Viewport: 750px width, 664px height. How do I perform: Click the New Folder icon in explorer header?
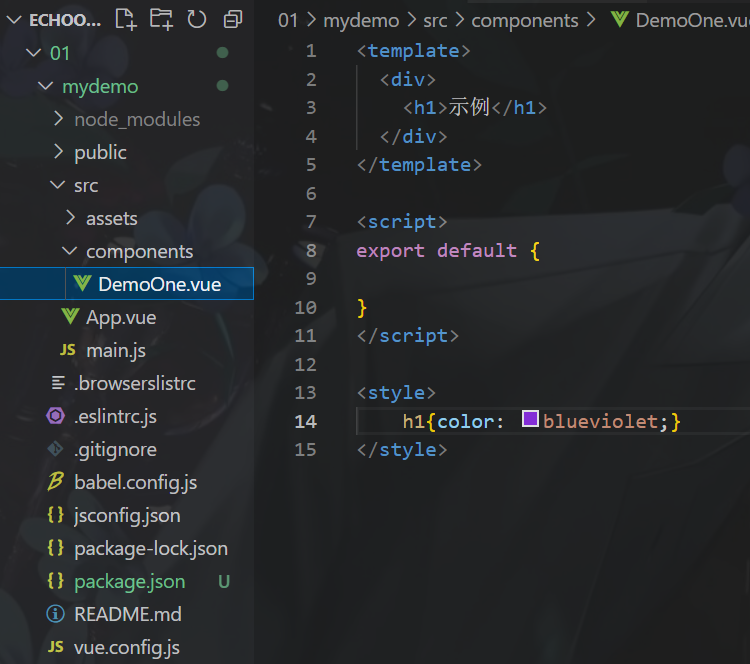click(161, 20)
